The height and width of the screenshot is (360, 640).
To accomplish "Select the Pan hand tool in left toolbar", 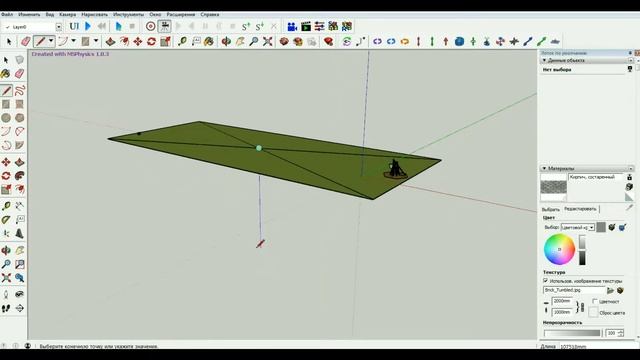I will 20,251.
